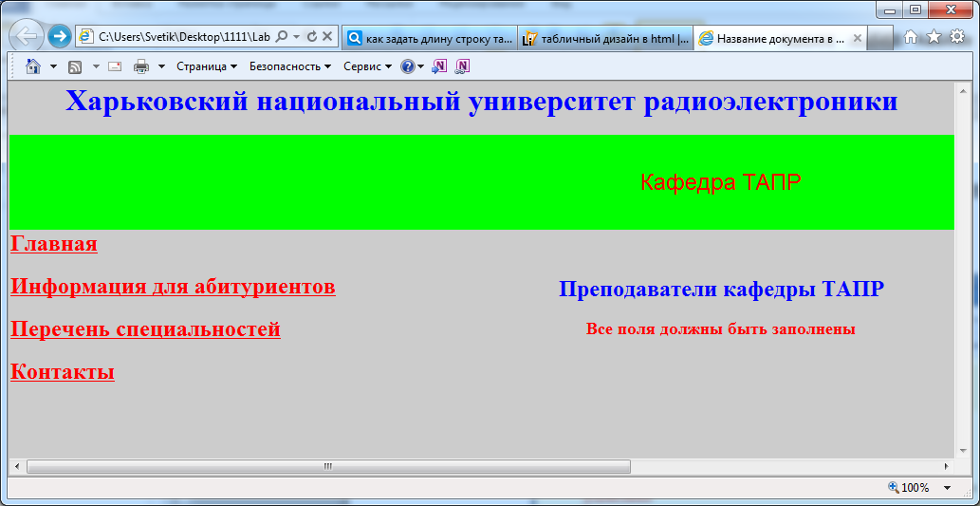Switch to the 'табличный дизайн в html' tab
The image size is (980, 506).
[x=605, y=38]
